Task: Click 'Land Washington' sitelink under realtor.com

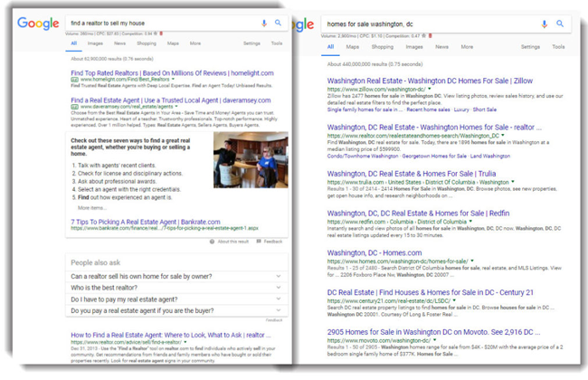Action: [490, 156]
